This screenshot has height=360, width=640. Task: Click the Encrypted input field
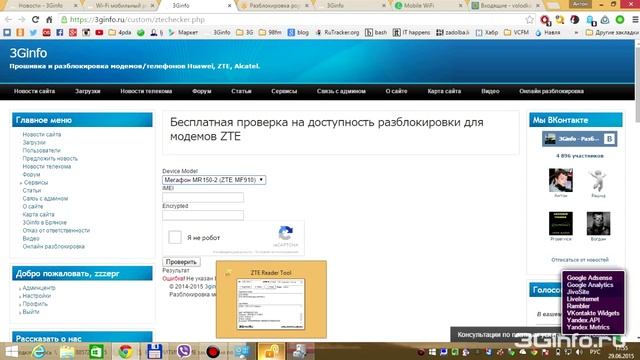point(203,215)
